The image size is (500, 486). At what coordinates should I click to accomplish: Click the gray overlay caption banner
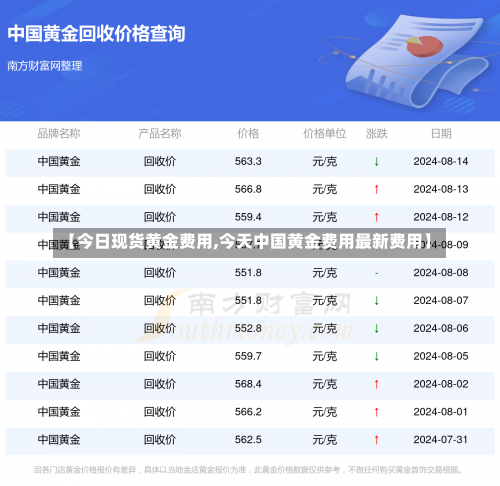click(x=249, y=243)
